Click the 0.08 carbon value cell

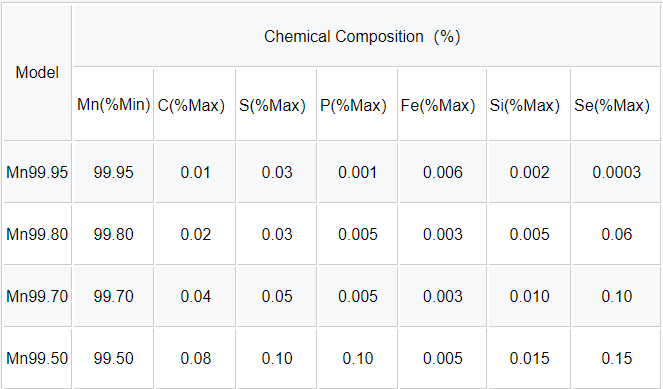point(195,359)
